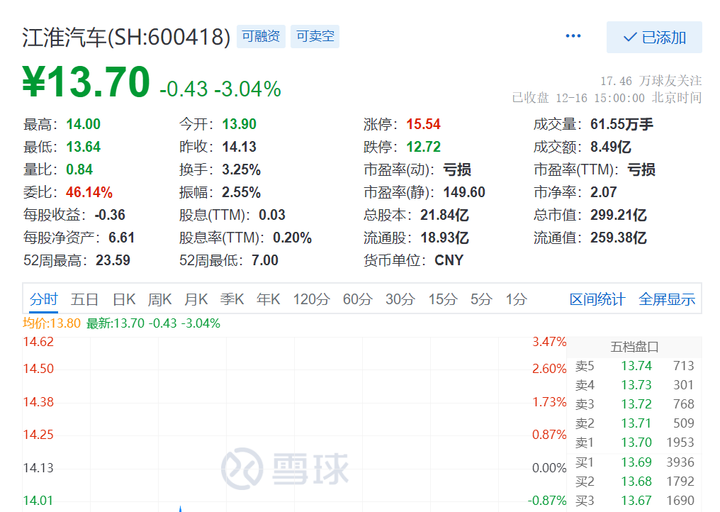Viewport: 720px width, 512px height.
Task: Select the 30分 chart tab
Action: pos(400,299)
